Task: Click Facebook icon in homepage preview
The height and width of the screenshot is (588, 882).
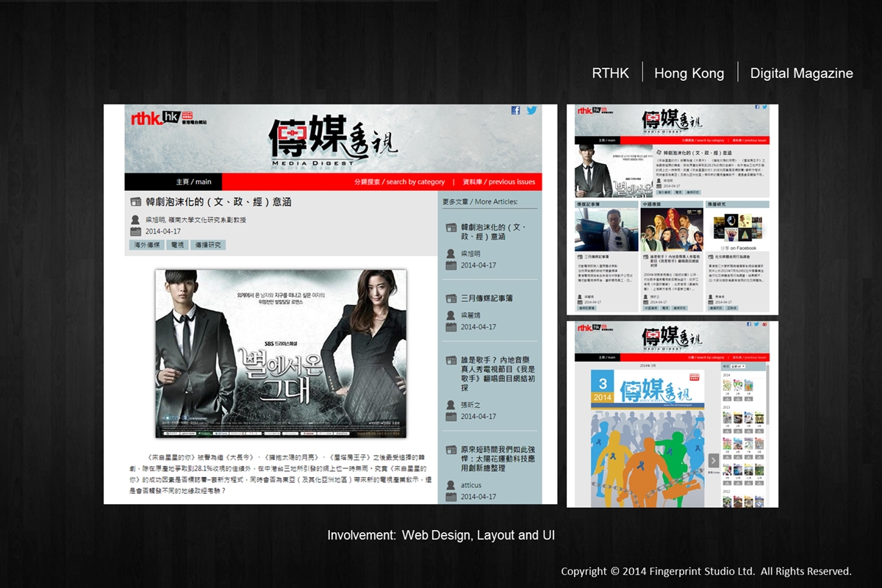Action: click(x=757, y=107)
